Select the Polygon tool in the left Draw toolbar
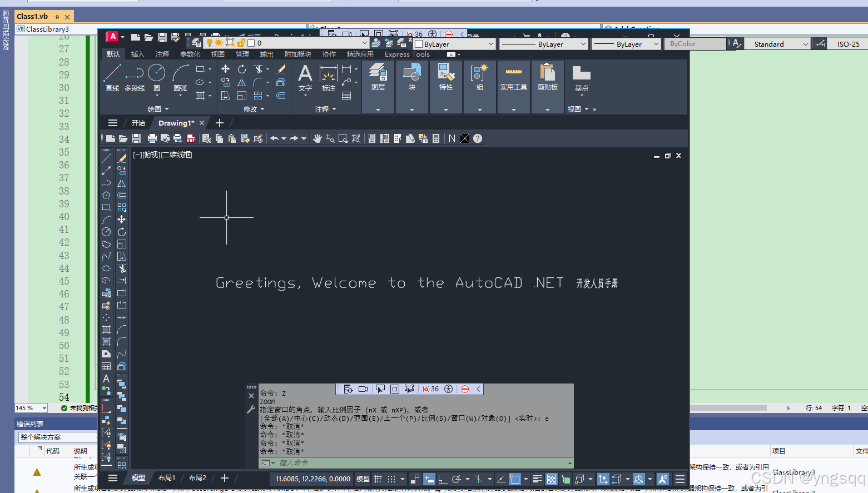Image resolution: width=868 pixels, height=493 pixels. (106, 195)
